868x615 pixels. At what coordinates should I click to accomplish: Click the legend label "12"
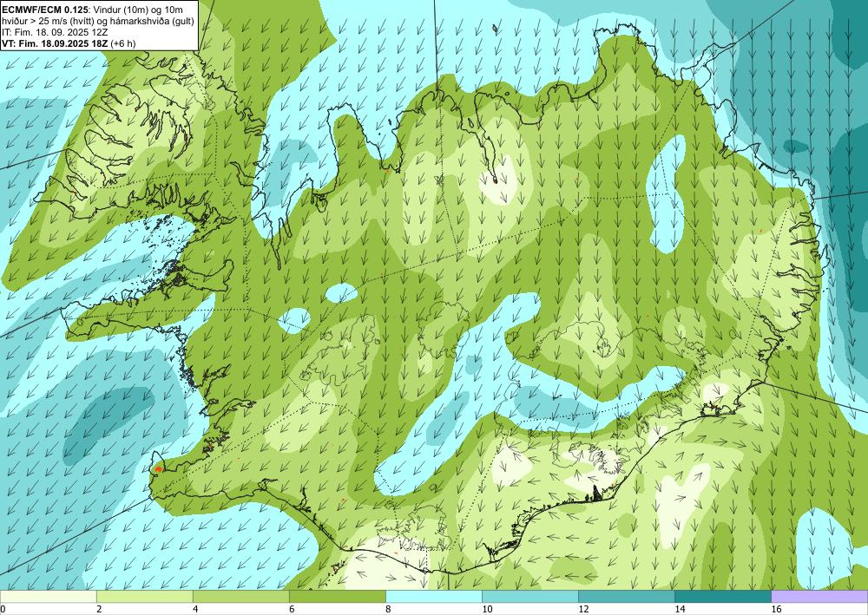583,609
